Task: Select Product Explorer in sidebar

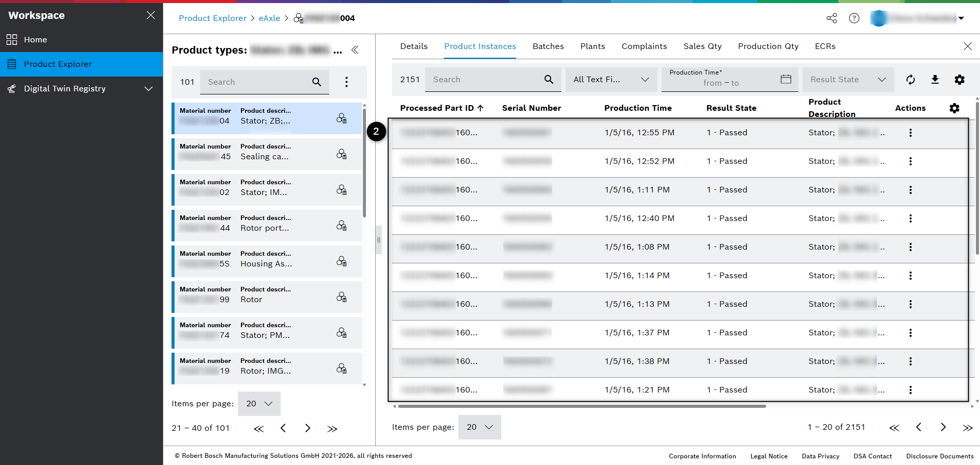Action: pyautogui.click(x=82, y=64)
